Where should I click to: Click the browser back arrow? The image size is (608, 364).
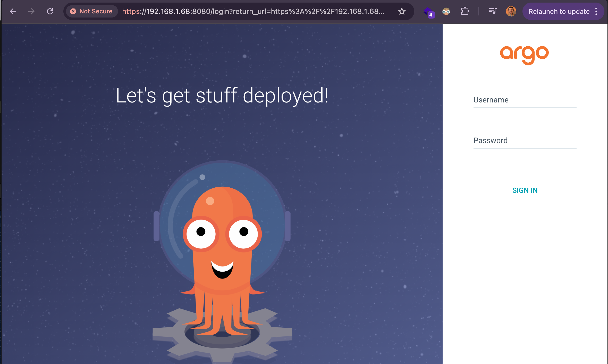tap(13, 11)
